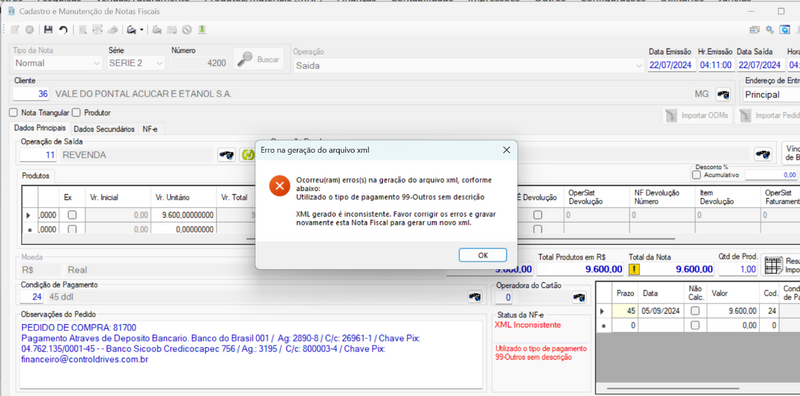This screenshot has width=800, height=396.
Task: Click the Operadora do Cartão code field
Action: (503, 297)
